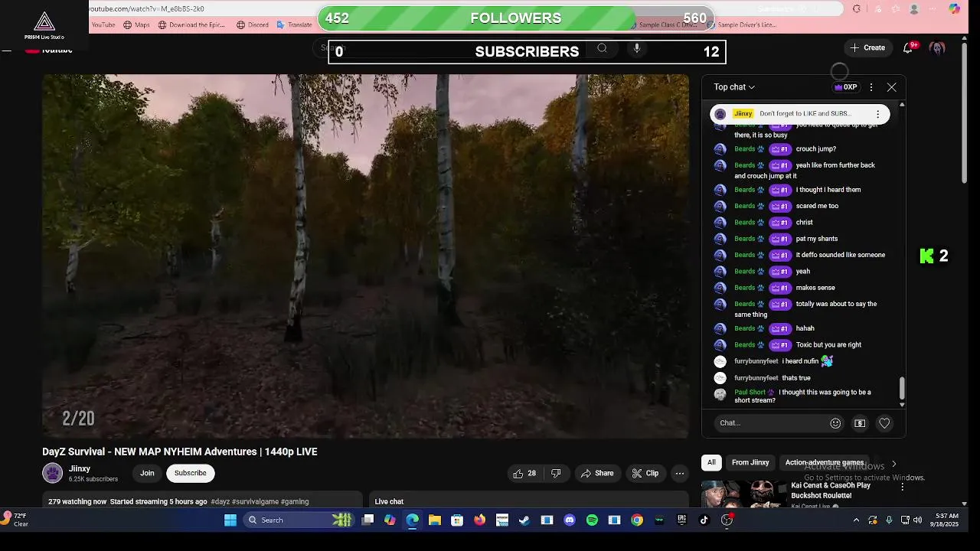The height and width of the screenshot is (551, 980).
Task: Click furrybunnyfeet 'thats true' message
Action: pos(796,378)
